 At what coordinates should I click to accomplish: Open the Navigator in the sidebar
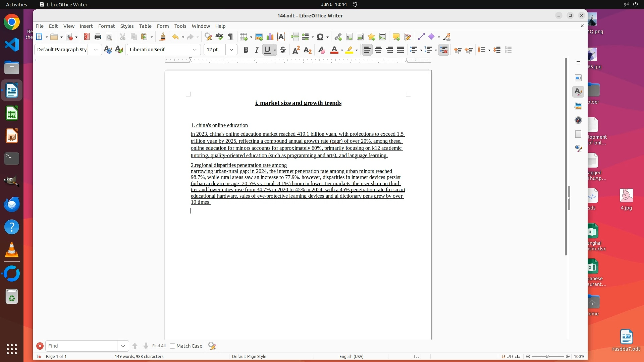pyautogui.click(x=578, y=120)
